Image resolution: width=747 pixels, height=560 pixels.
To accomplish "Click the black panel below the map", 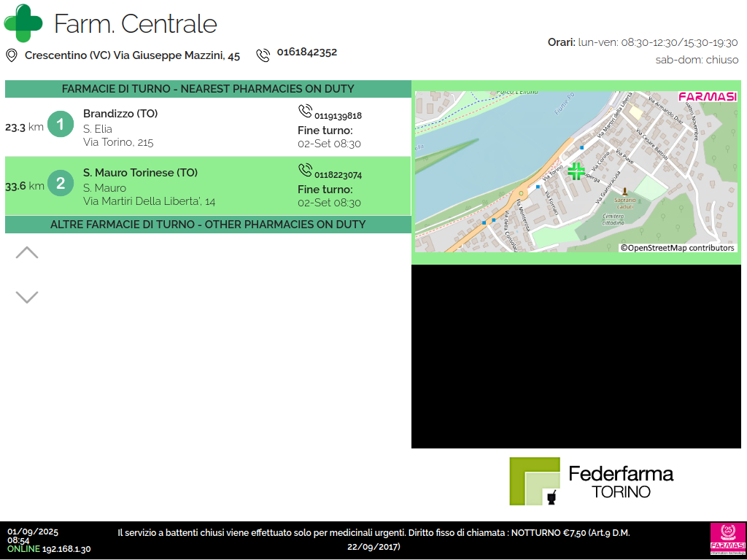I will [x=578, y=357].
